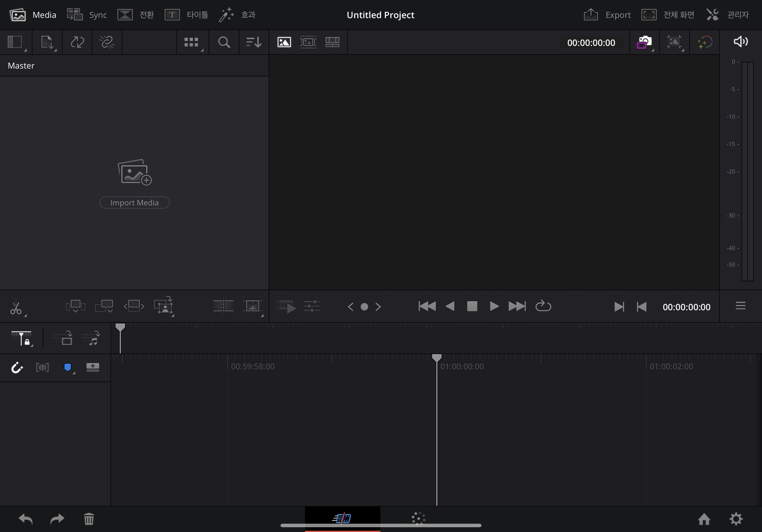Viewport: 762px width, 532px height.
Task: Expand the thumbnail view options
Action: (192, 42)
